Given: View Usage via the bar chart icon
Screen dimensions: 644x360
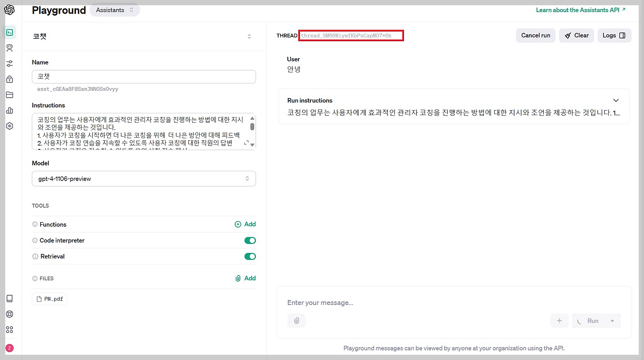Looking at the screenshot, I should (9, 111).
